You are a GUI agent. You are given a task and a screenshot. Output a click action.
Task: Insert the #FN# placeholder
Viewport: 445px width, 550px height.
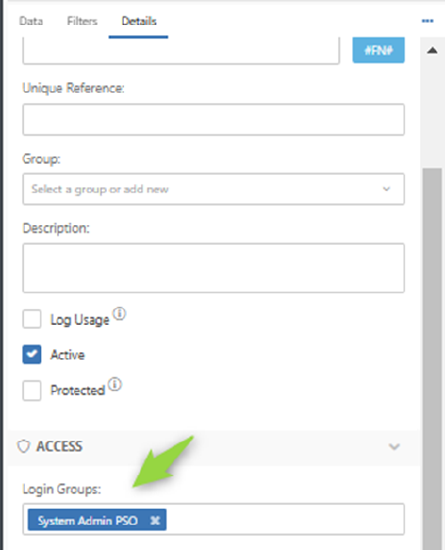click(x=378, y=50)
